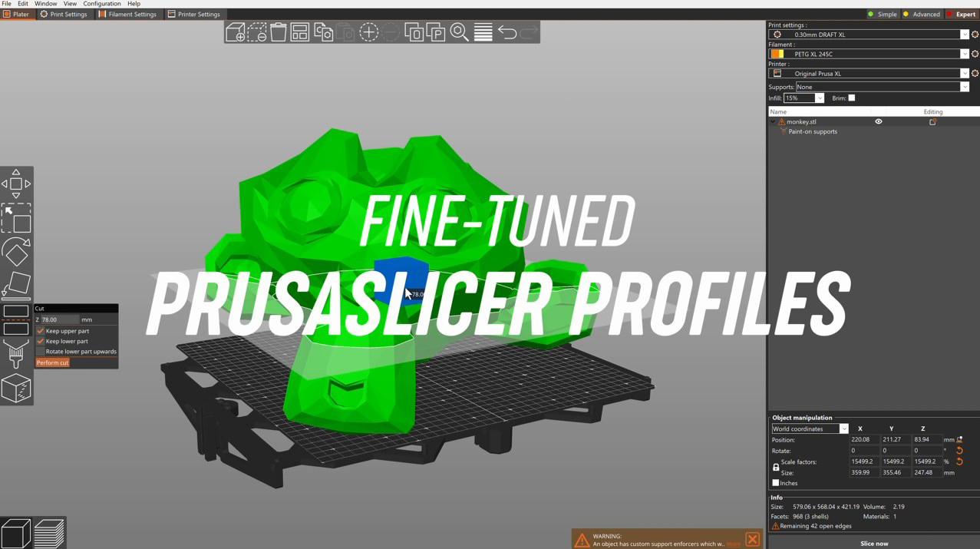Viewport: 980px width, 549px height.
Task: Click the Arrange objects icon
Action: pos(300,32)
